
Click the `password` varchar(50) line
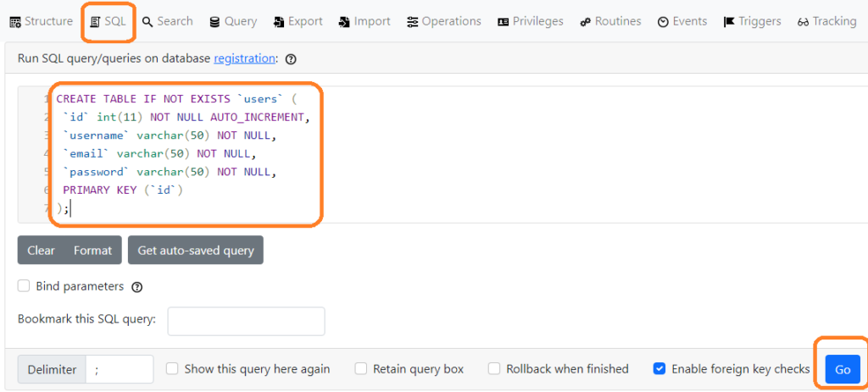pyautogui.click(x=170, y=172)
